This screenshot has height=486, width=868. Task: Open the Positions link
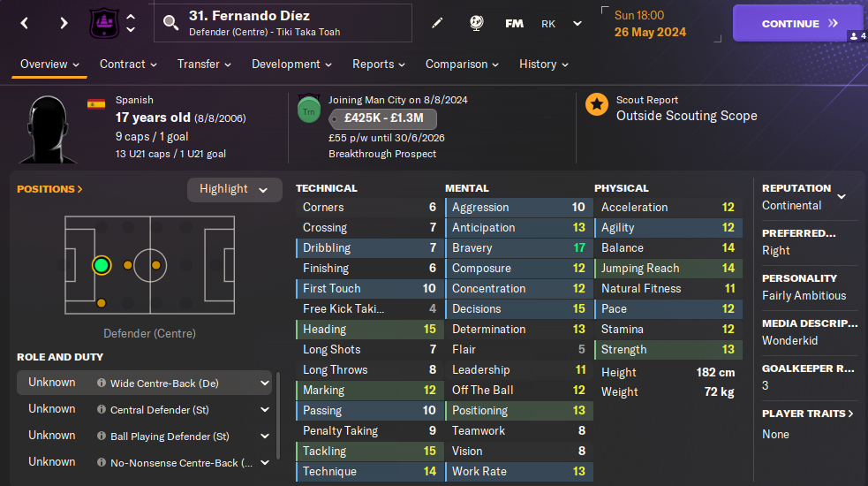(x=49, y=189)
